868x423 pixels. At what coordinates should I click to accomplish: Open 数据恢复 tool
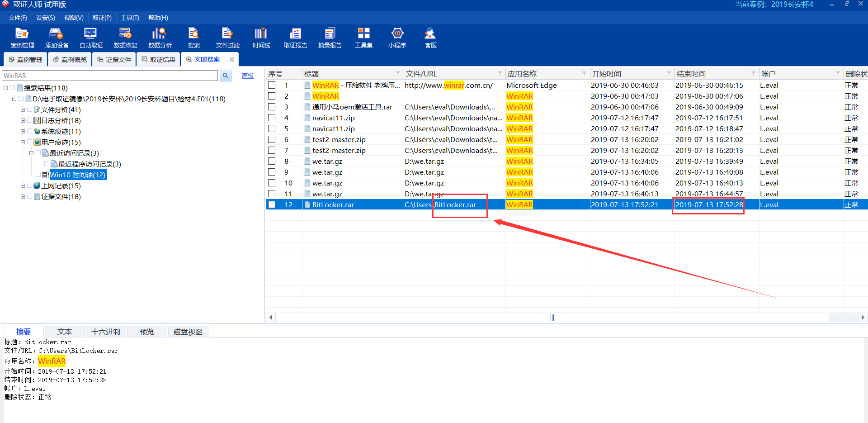(125, 38)
